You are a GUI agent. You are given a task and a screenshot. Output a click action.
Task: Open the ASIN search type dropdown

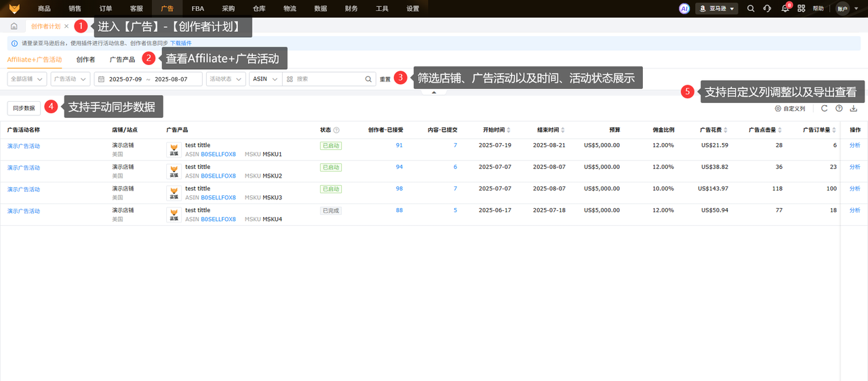pos(266,79)
